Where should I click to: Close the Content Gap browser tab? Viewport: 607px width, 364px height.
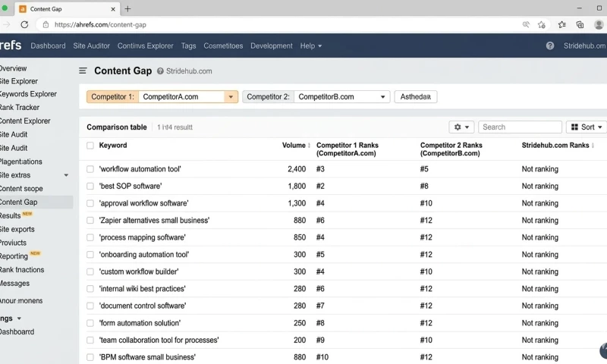point(113,9)
